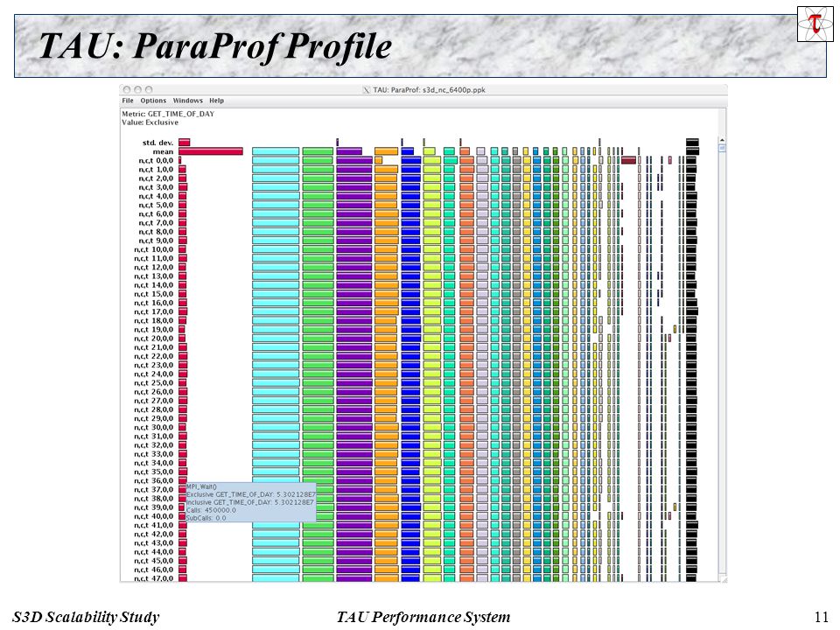Screen dimensions: 840x630
Task: Click the cyan bar in the mean row
Action: click(x=276, y=151)
